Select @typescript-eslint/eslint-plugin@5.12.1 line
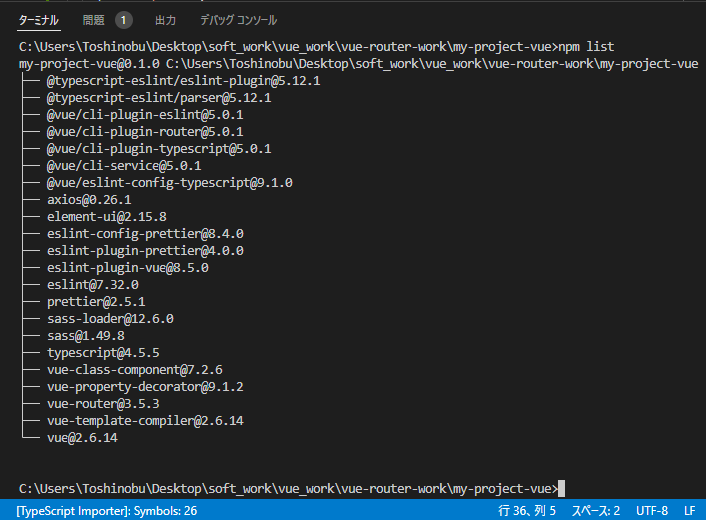Screen dimensions: 706x520 (184, 81)
